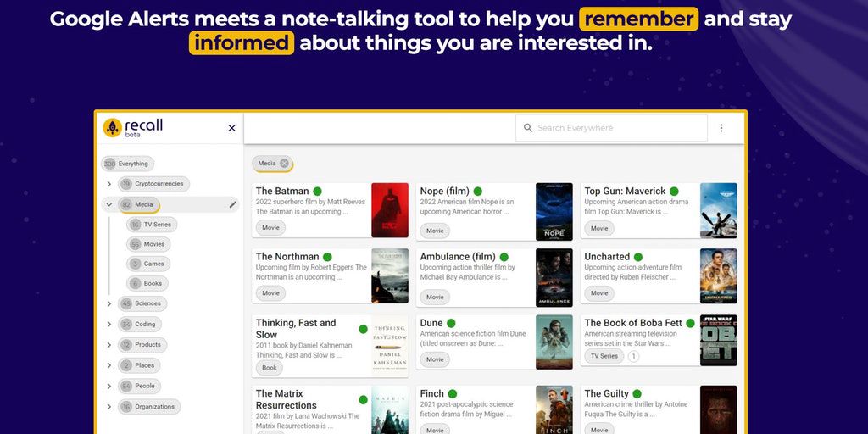Viewport: 868px width, 434px height.
Task: Click Movie tag on Top Gun: Maverick card
Action: (599, 228)
